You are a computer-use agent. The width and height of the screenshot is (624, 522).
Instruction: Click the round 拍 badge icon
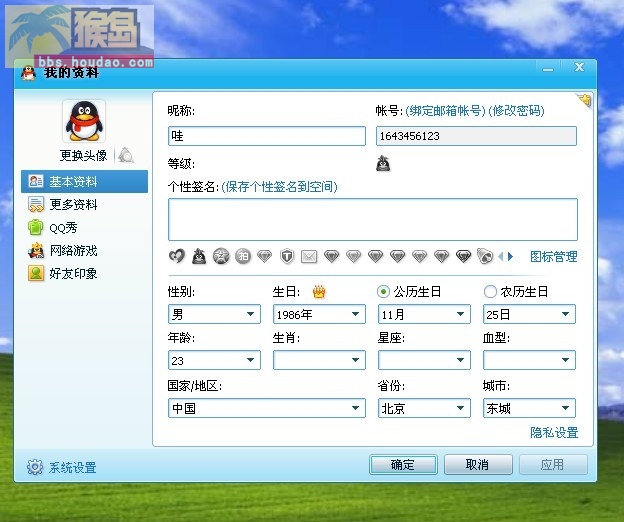(243, 256)
